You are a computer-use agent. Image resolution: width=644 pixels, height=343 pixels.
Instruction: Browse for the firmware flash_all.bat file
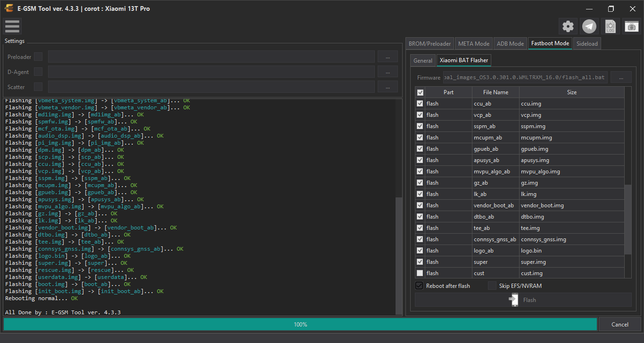[x=621, y=77]
